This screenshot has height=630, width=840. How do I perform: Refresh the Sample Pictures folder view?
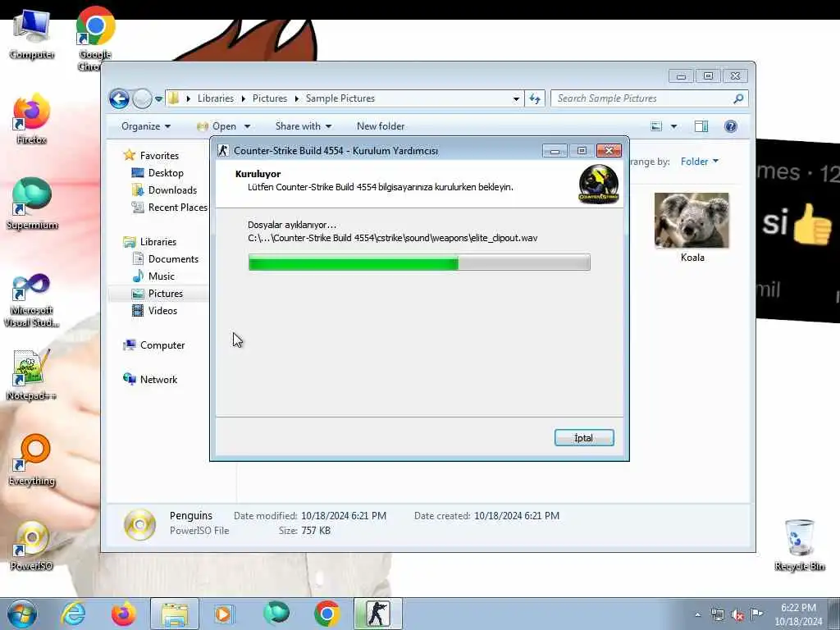point(535,98)
